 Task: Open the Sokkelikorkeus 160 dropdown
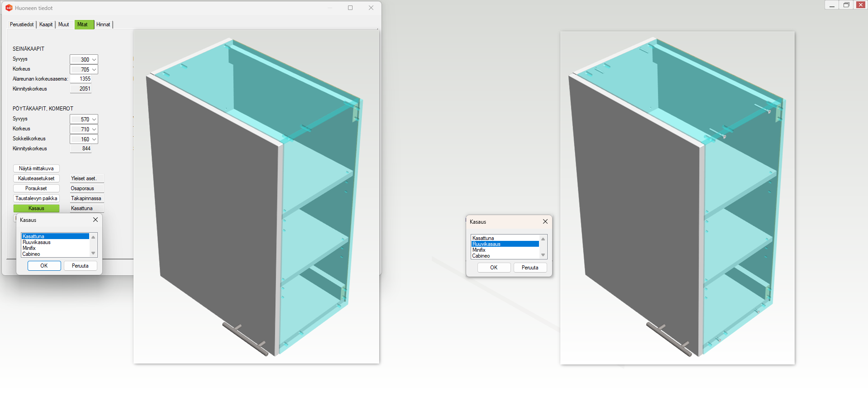click(94, 139)
